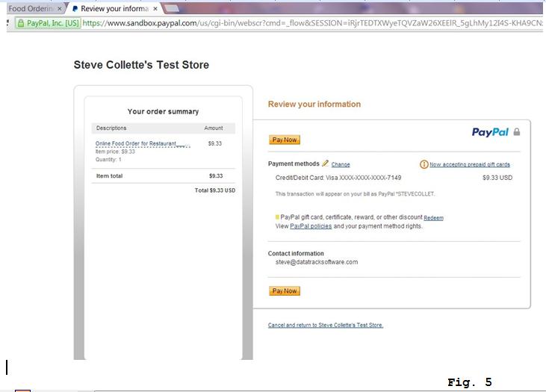Cancel and return to Steve Collette's Test Store
This screenshot has width=546, height=392.
pos(325,325)
